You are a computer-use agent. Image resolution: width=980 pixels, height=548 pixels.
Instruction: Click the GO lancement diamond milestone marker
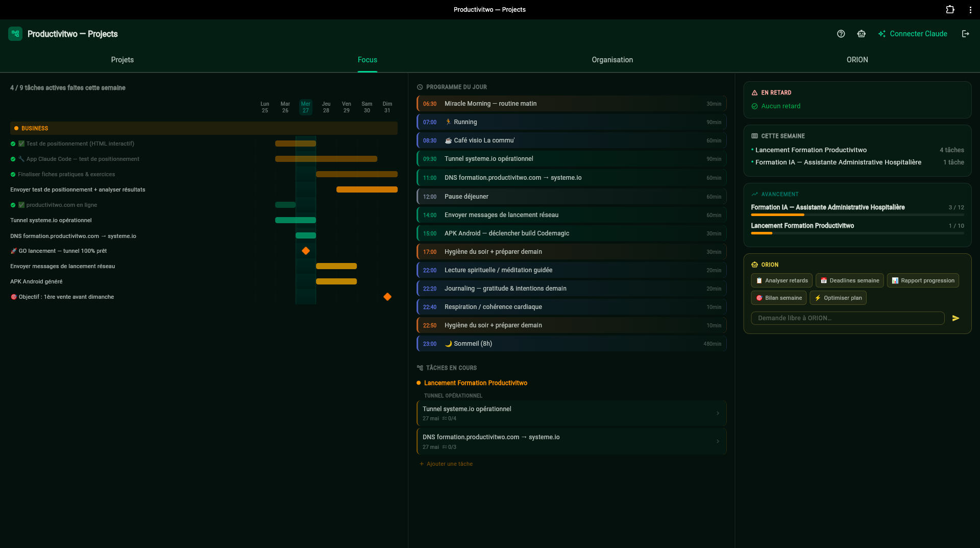pyautogui.click(x=306, y=251)
